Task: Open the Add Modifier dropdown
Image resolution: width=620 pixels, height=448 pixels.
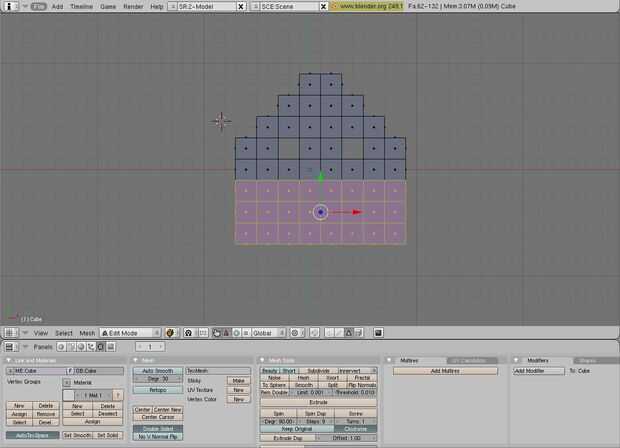Action: coord(539,371)
